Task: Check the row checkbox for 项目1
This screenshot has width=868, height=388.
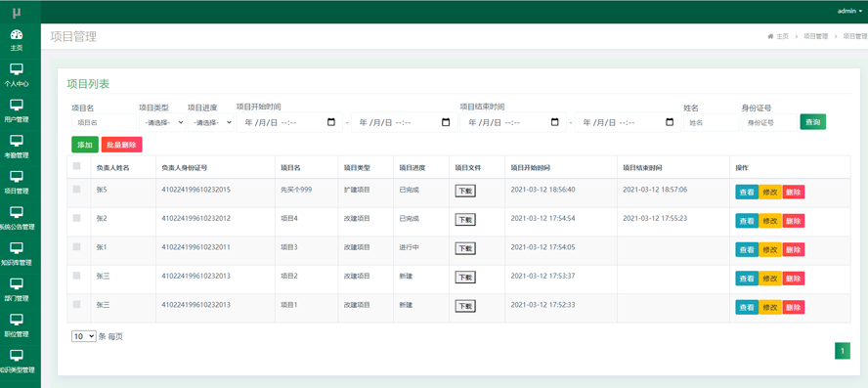Action: [x=77, y=304]
